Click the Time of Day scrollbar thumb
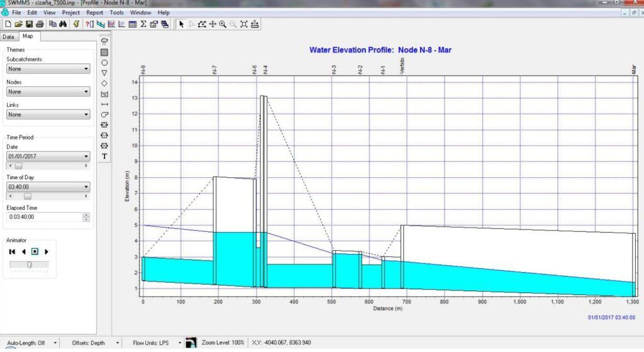The height and width of the screenshot is (352, 644). coord(27,196)
